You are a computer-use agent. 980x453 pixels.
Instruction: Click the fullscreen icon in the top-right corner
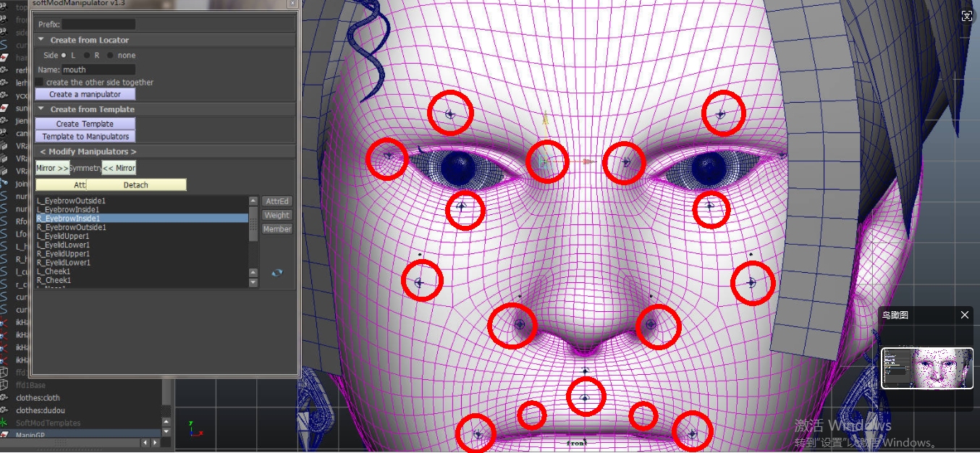[x=967, y=17]
